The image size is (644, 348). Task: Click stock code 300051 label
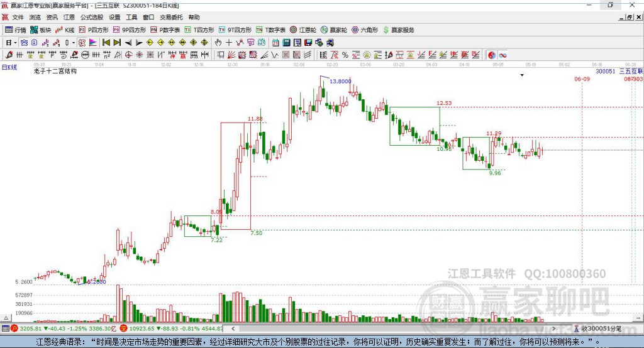click(606, 71)
